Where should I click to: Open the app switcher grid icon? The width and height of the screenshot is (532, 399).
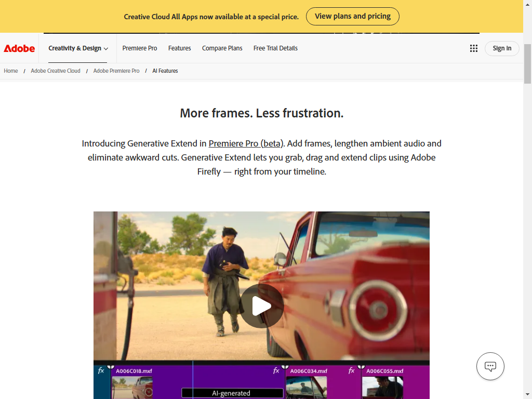474,48
